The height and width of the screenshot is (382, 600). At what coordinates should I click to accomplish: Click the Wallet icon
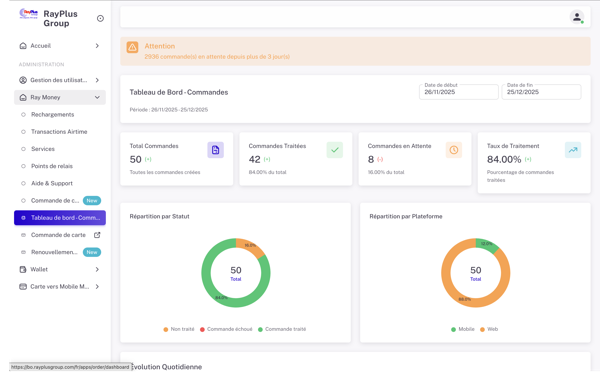tap(23, 269)
